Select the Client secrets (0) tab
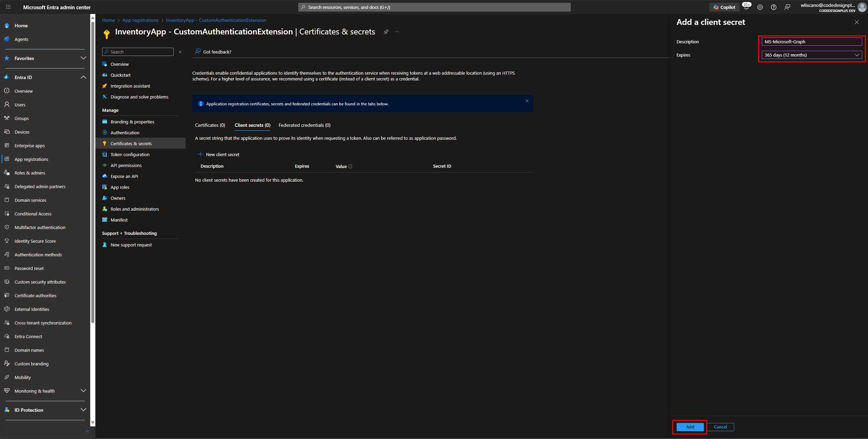This screenshot has width=868, height=439. (252, 125)
